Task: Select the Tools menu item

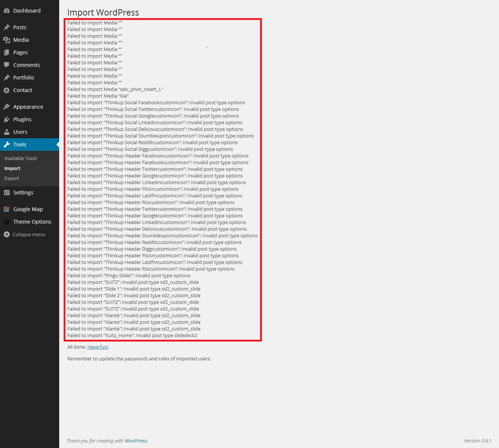Action: pyautogui.click(x=30, y=145)
